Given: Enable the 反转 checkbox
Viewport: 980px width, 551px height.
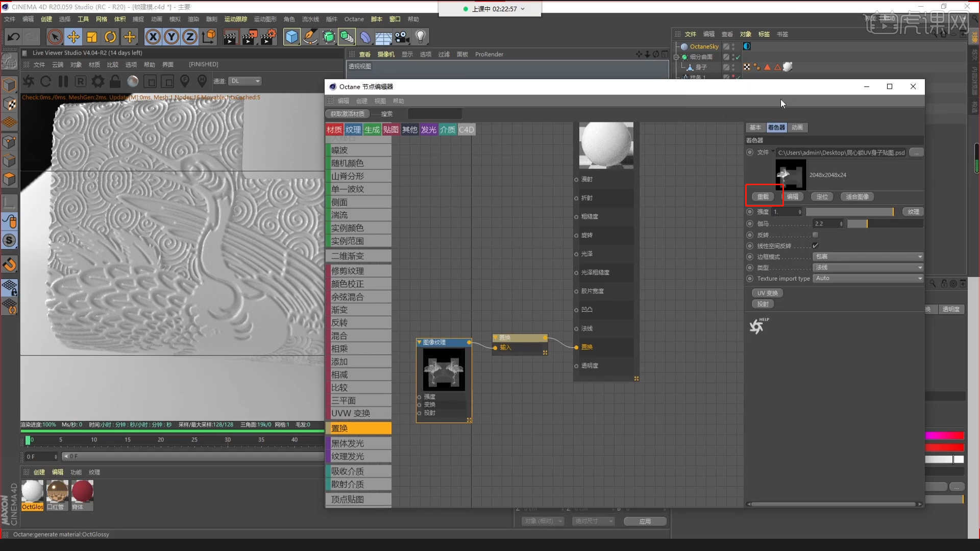Looking at the screenshot, I should (x=815, y=235).
